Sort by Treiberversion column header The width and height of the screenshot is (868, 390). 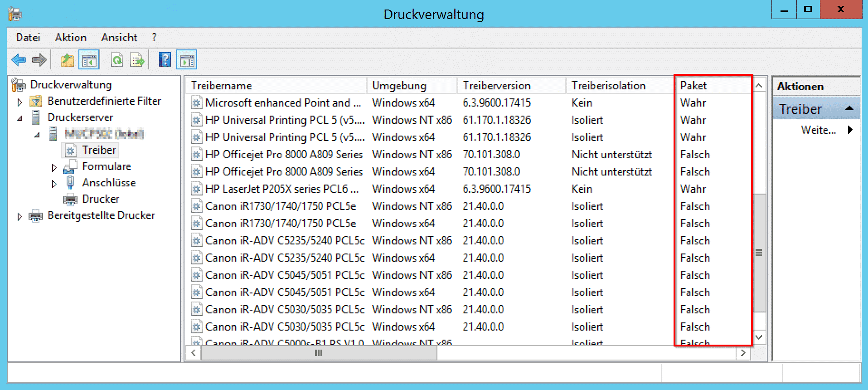512,85
